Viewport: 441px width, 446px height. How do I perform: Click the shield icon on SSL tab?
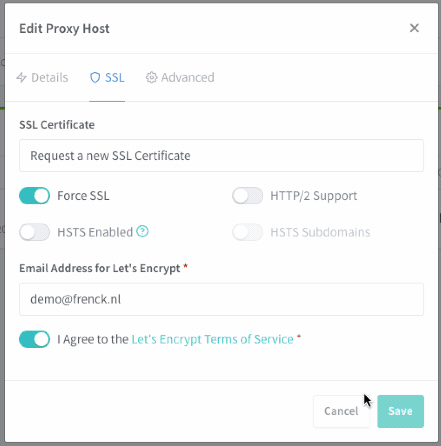(x=95, y=77)
